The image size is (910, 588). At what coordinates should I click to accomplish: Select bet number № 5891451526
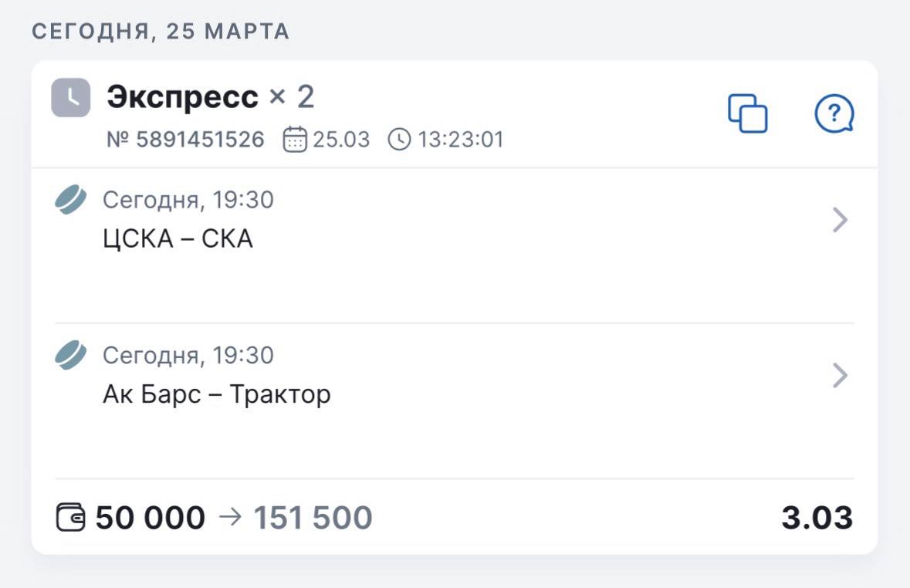[x=185, y=140]
